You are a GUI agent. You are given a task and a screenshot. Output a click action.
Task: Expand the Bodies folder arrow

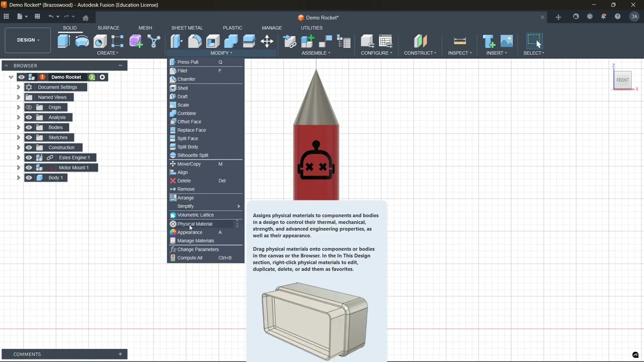tap(18, 127)
